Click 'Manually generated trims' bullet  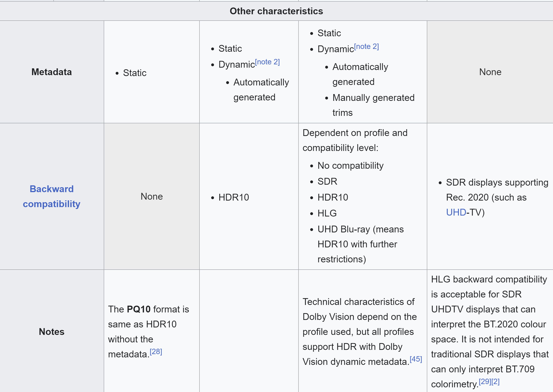pos(373,105)
